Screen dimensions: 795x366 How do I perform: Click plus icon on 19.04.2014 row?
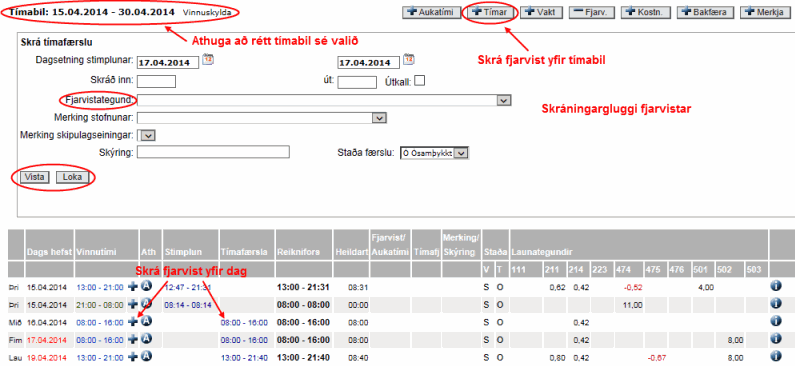(133, 357)
